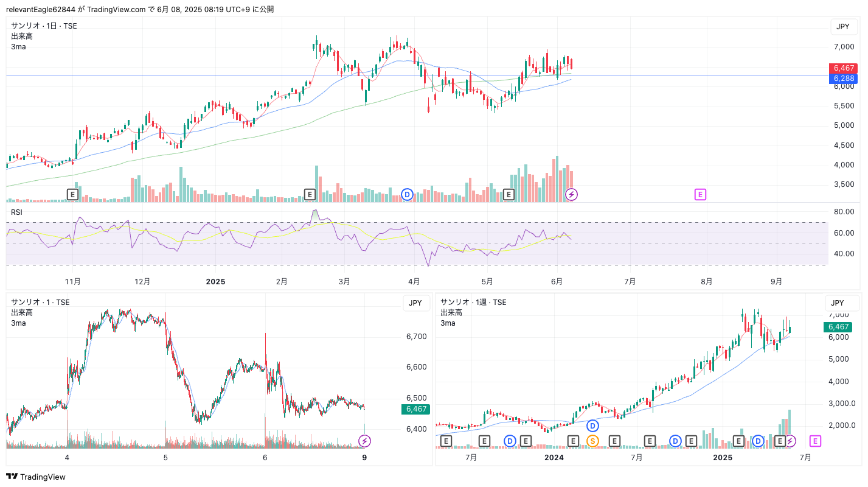The height and width of the screenshot is (487, 868).
Task: Click the E marker right after the 2024 dividend D
Action: tap(691, 441)
